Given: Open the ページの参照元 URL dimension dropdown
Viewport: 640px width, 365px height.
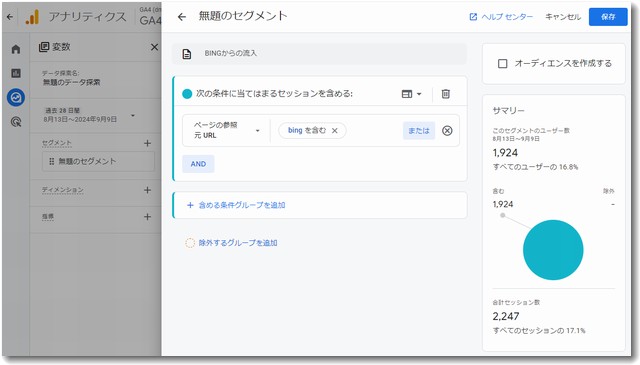Looking at the screenshot, I should point(227,130).
